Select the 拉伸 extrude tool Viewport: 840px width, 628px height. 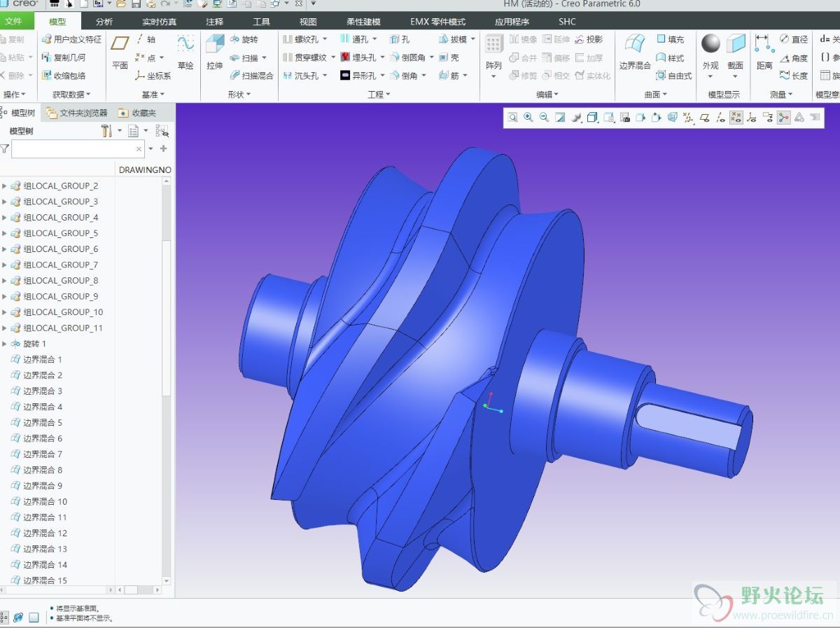point(214,52)
